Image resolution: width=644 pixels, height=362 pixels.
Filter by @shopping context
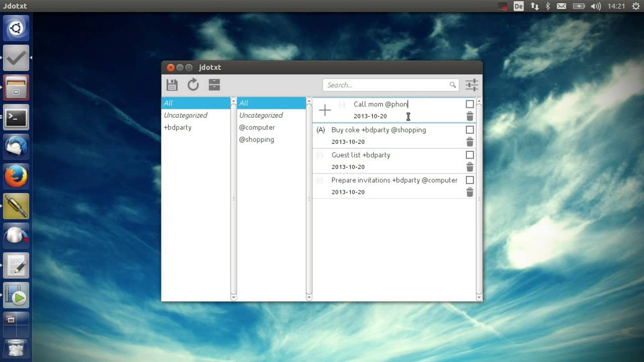[x=271, y=139]
